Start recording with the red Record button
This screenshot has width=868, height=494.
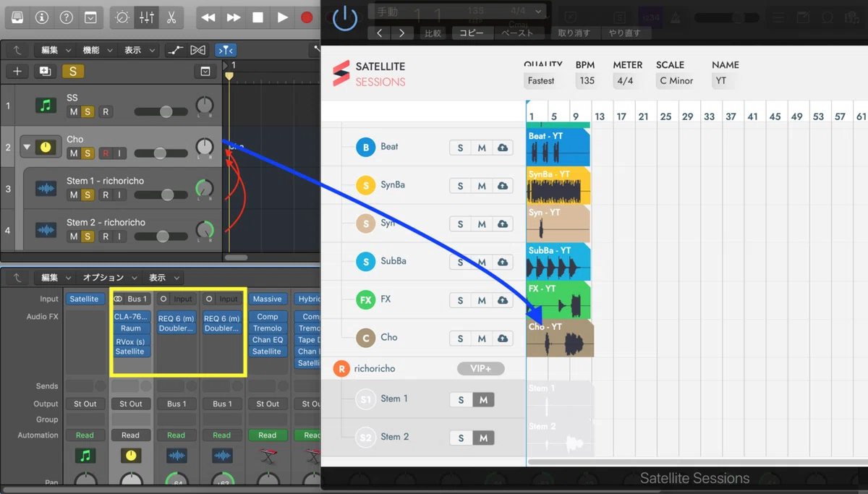307,17
